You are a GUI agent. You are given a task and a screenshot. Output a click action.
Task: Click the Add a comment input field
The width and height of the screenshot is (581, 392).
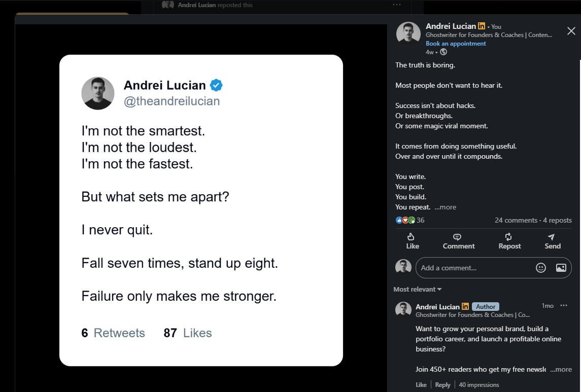pos(474,268)
